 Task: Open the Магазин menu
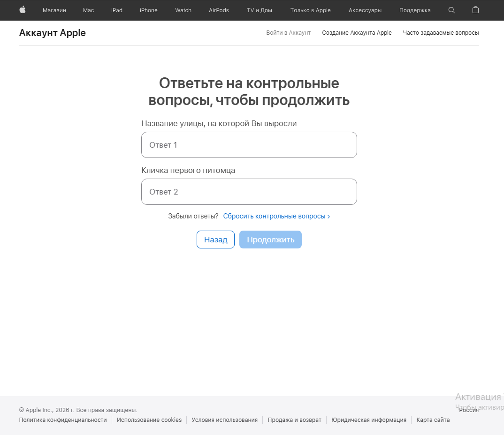[x=54, y=10]
